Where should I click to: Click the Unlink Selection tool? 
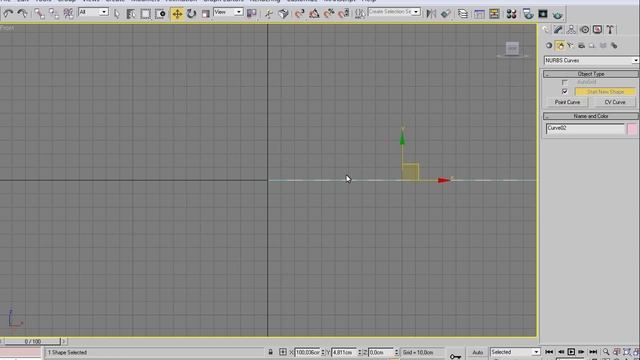click(53, 13)
